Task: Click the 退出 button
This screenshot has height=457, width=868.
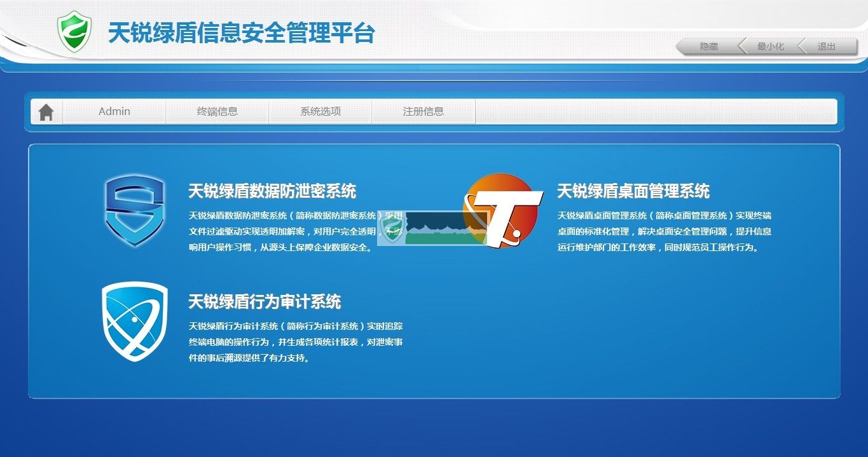Action: 827,46
